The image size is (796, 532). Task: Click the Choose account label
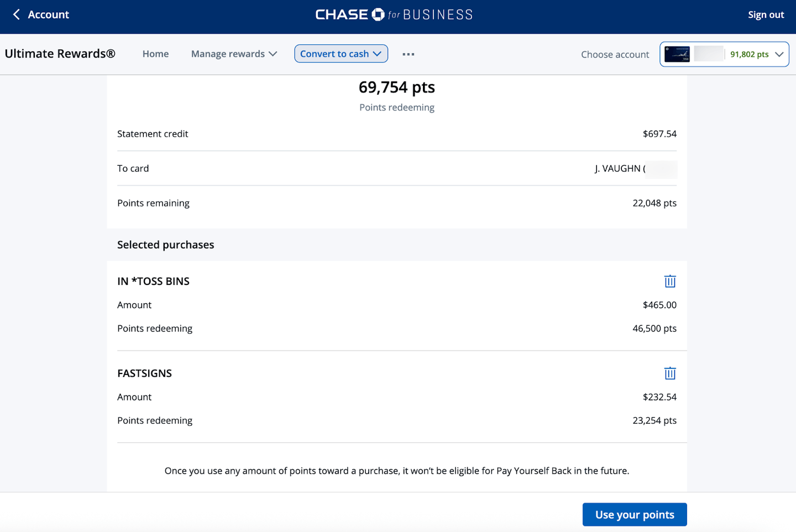point(615,54)
